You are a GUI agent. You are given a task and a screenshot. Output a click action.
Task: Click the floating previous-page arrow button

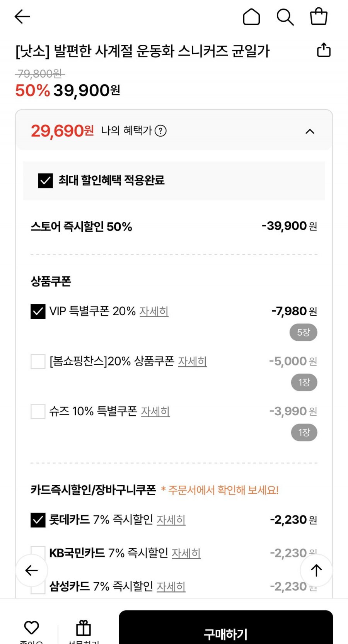click(31, 570)
